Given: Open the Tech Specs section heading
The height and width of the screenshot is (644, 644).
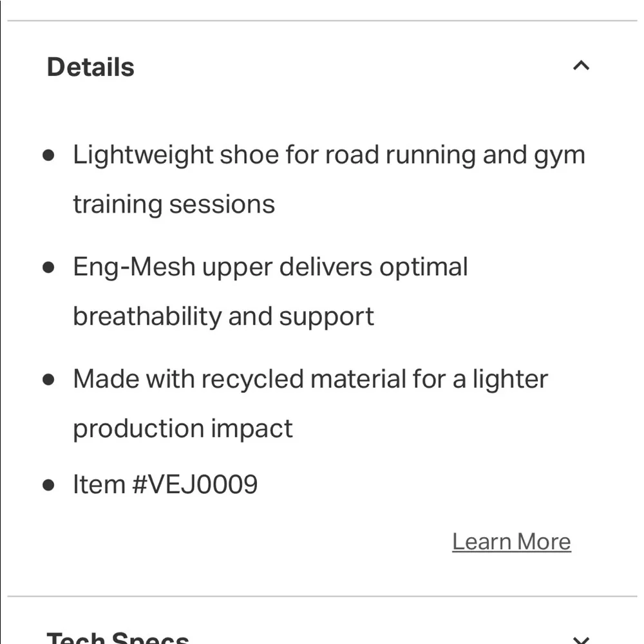Looking at the screenshot, I should (118, 638).
